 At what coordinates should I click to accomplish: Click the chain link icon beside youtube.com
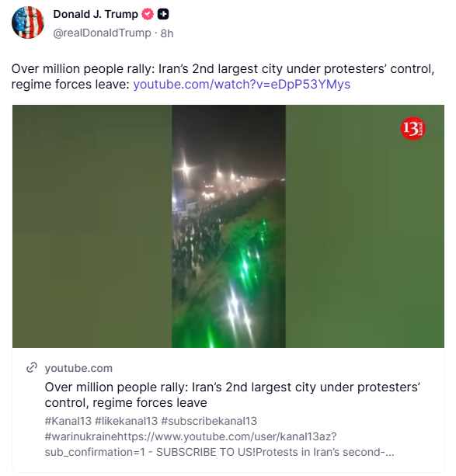pyautogui.click(x=32, y=367)
